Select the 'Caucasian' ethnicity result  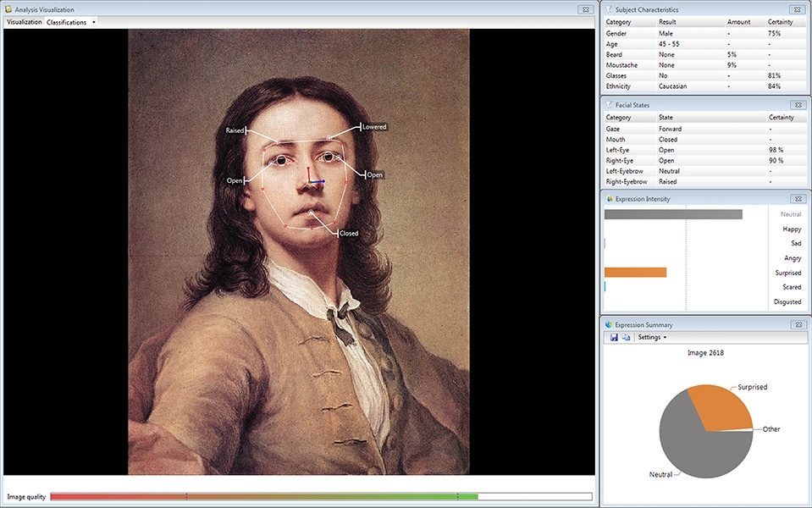pyautogui.click(x=672, y=86)
